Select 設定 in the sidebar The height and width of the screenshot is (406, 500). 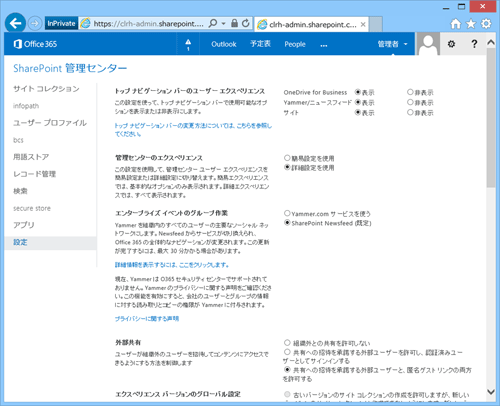50,242
